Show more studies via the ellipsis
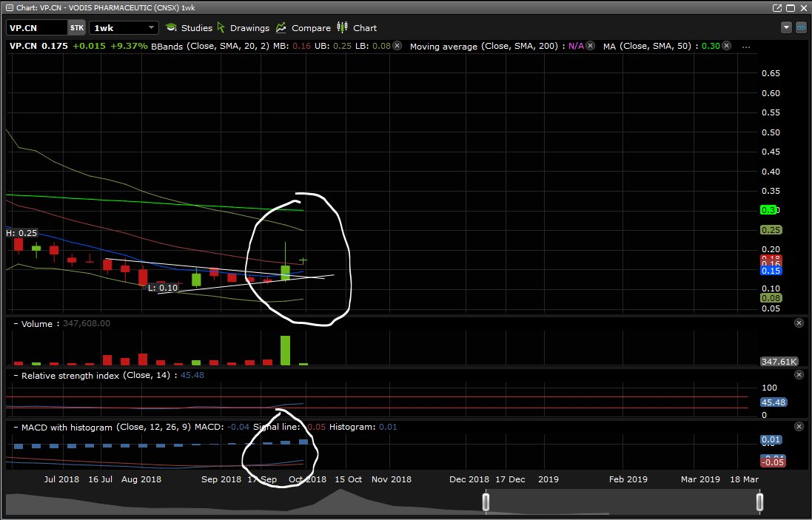This screenshot has width=812, height=520. pos(746,47)
